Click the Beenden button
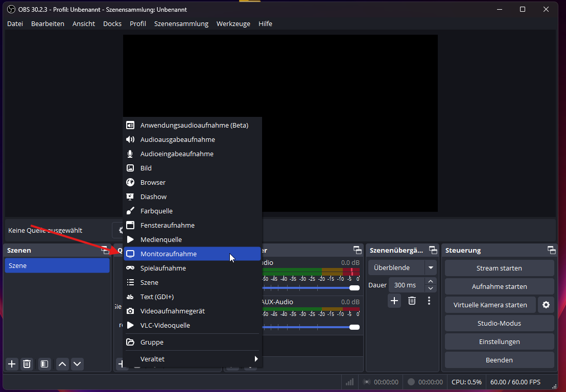Image resolution: width=566 pixels, height=392 pixels. tap(499, 360)
